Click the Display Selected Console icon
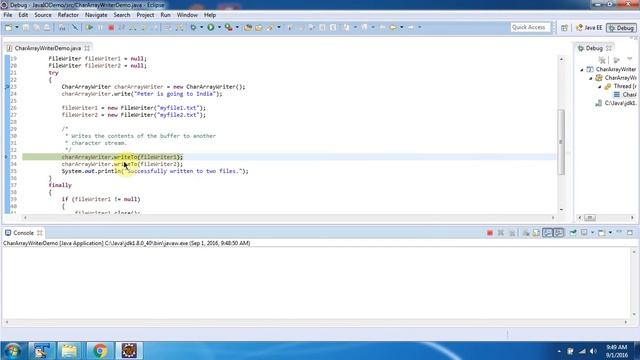Viewport: 640px width, 360px height. 584,233
